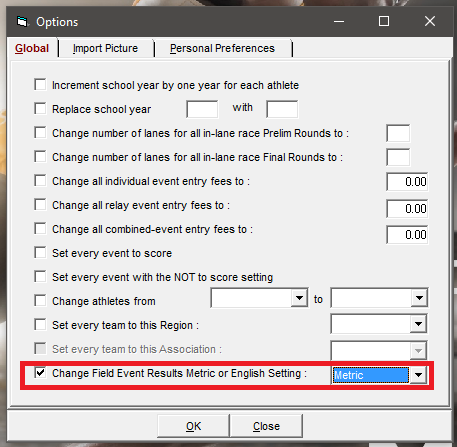The image size is (457, 447).
Task: Click the Options window app icon
Action: pyautogui.click(x=22, y=22)
